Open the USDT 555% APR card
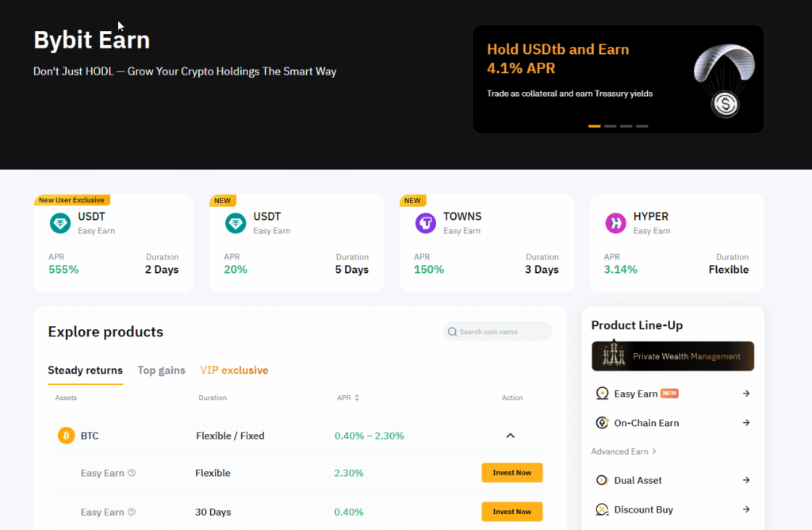 (113, 243)
